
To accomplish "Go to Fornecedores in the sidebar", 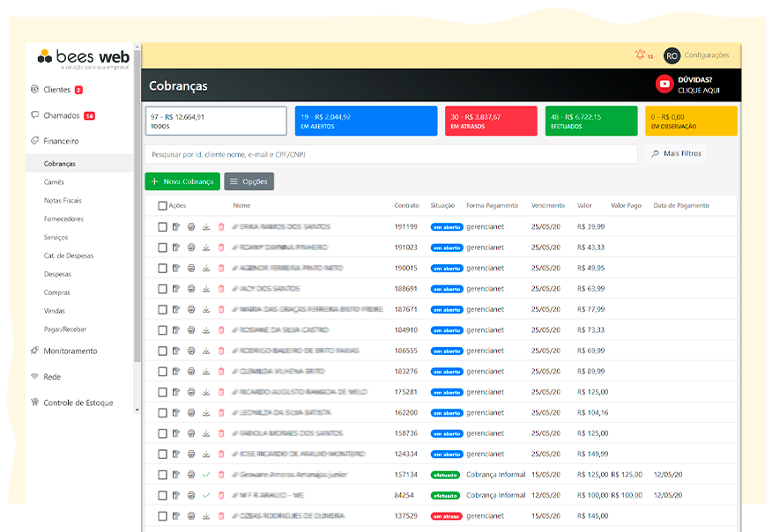I will (x=63, y=219).
